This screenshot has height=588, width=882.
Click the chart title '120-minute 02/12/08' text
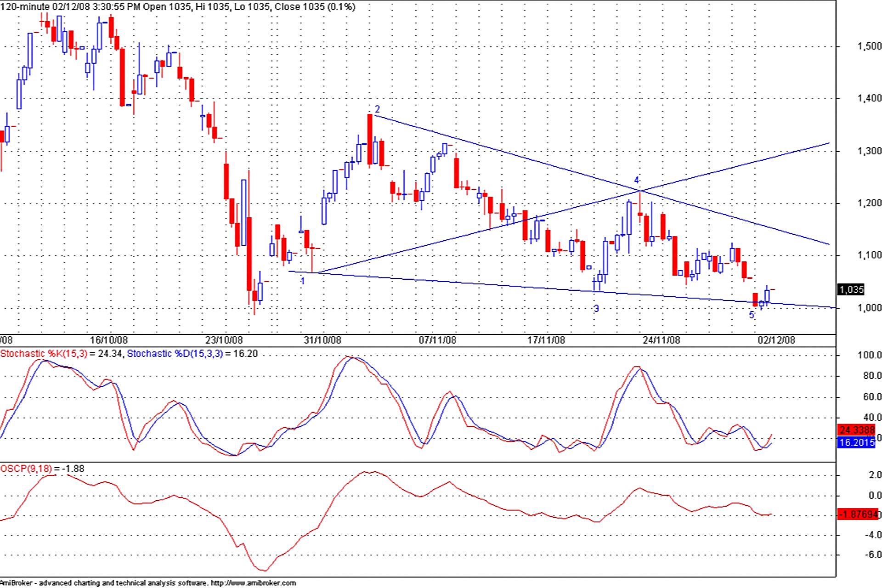pyautogui.click(x=45, y=7)
